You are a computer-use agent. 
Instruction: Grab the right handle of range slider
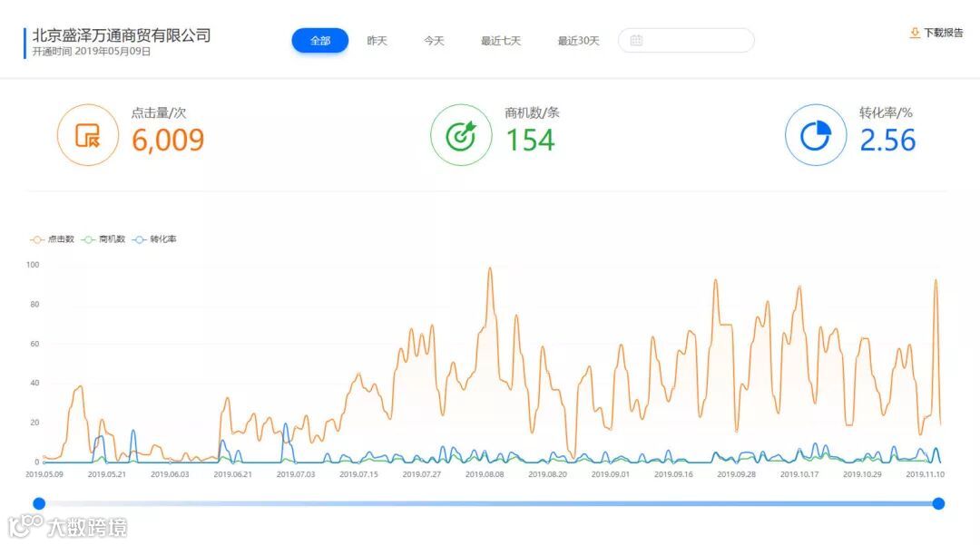[938, 503]
